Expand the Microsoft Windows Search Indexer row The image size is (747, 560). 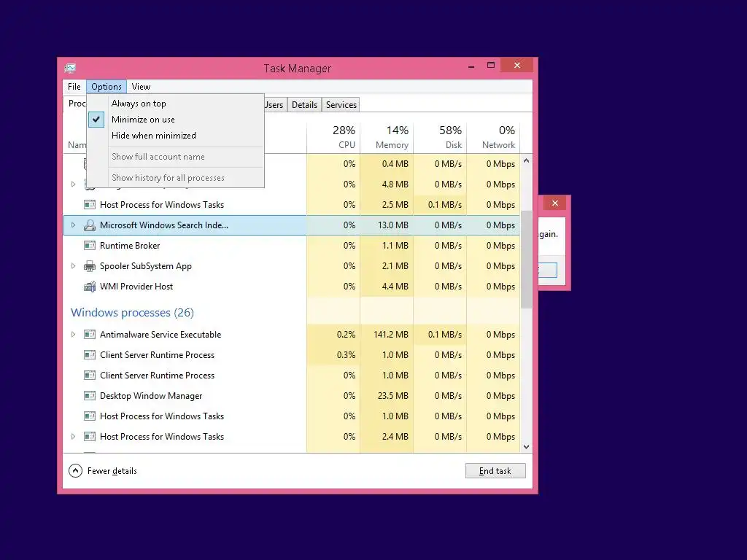point(73,225)
